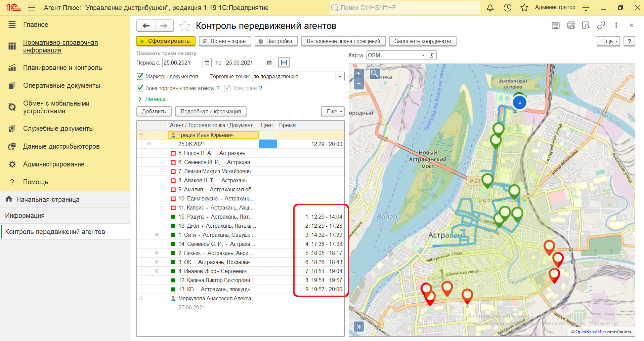Open question help next to Трек-план
Screen dimensions: 644x341
tap(261, 88)
